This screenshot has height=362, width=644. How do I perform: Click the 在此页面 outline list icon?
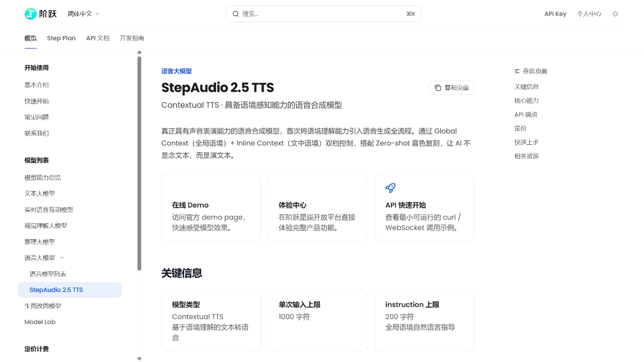[x=516, y=71]
